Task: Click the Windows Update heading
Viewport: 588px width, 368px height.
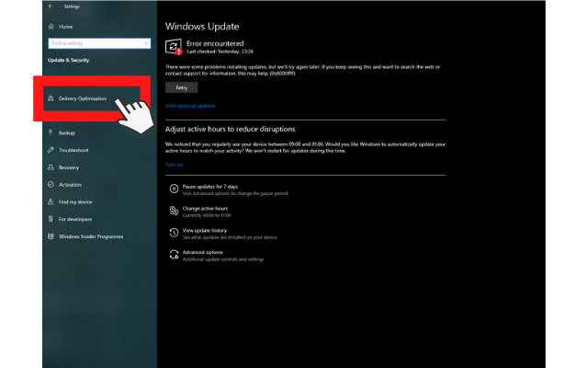Action: [202, 27]
